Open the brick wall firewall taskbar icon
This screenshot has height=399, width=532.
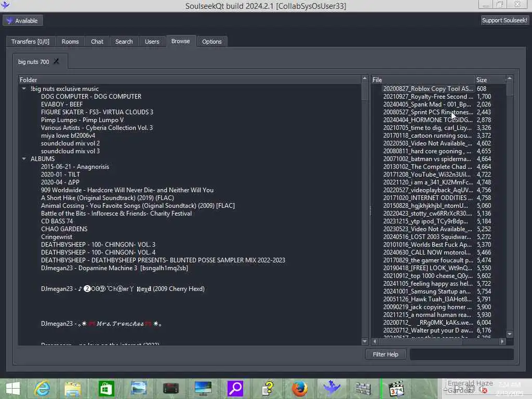tap(363, 389)
